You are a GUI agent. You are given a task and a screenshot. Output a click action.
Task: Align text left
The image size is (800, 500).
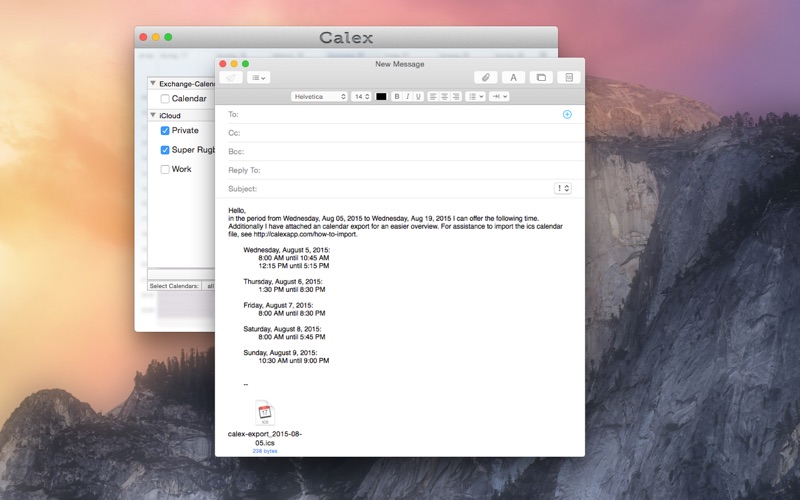[433, 96]
